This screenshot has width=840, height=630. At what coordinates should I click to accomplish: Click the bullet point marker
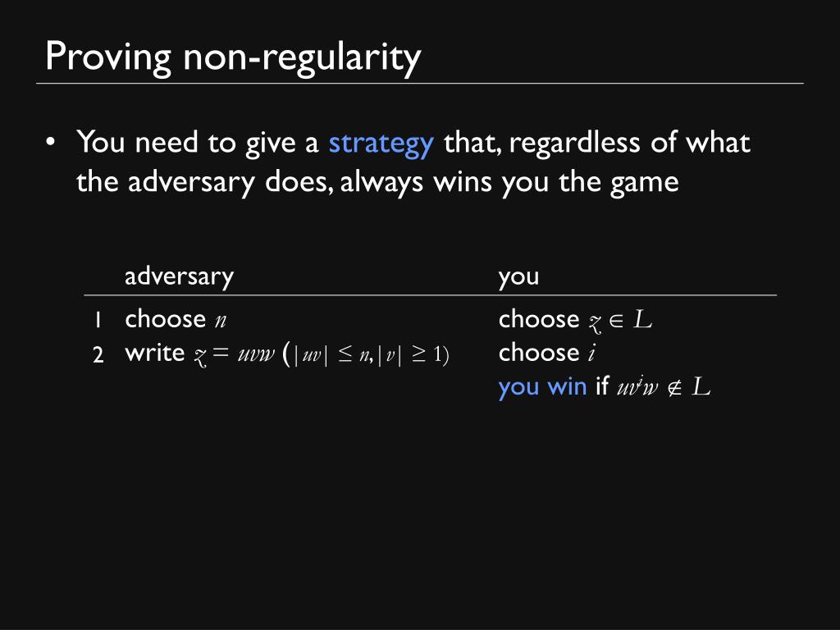(x=50, y=143)
